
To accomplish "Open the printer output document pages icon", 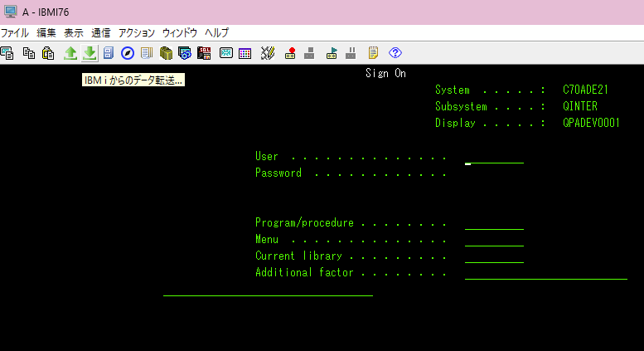I will point(146,53).
